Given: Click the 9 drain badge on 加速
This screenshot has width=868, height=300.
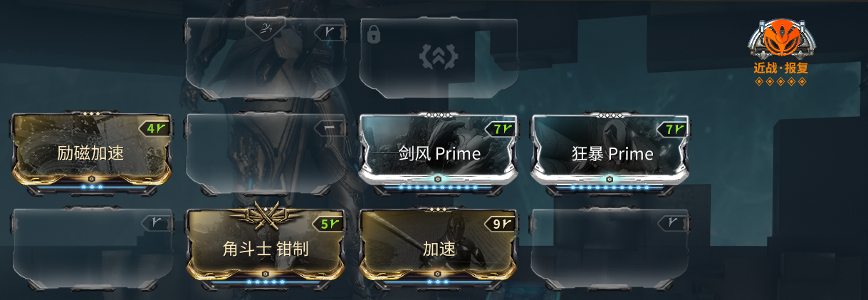Looking at the screenshot, I should click(x=501, y=224).
